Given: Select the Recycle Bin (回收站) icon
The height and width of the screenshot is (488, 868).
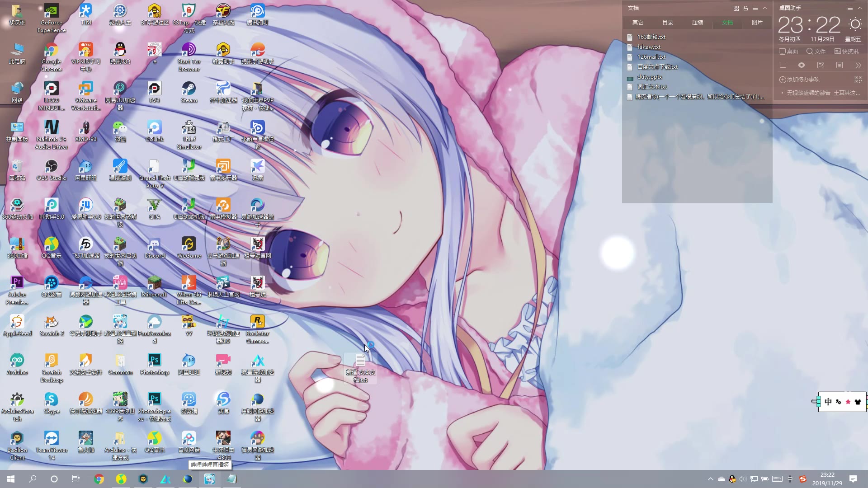Looking at the screenshot, I should (x=17, y=170).
